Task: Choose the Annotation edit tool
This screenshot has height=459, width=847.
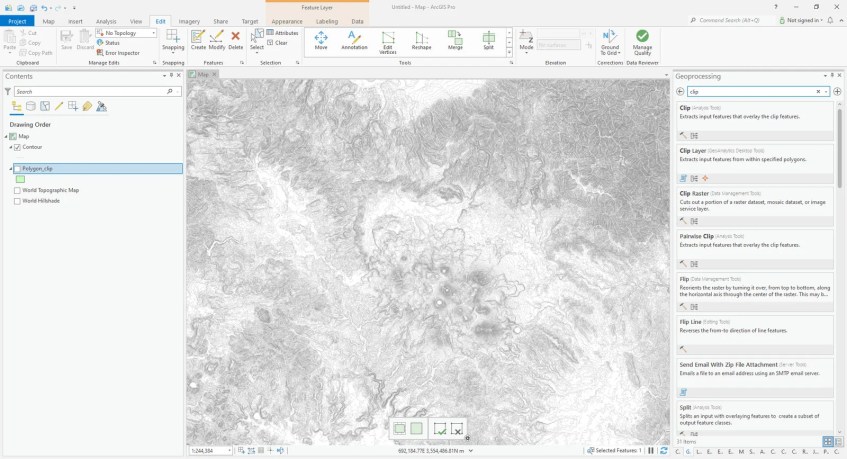Action: pyautogui.click(x=354, y=40)
